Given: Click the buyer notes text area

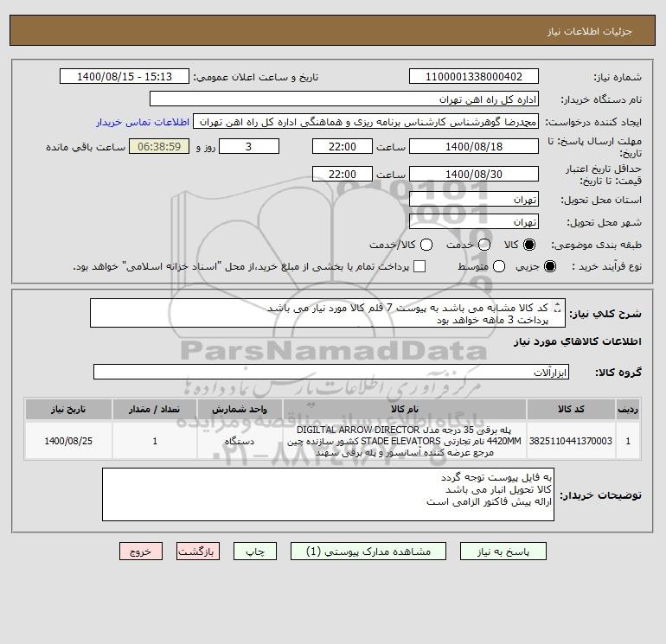Looking at the screenshot, I should tap(328, 494).
